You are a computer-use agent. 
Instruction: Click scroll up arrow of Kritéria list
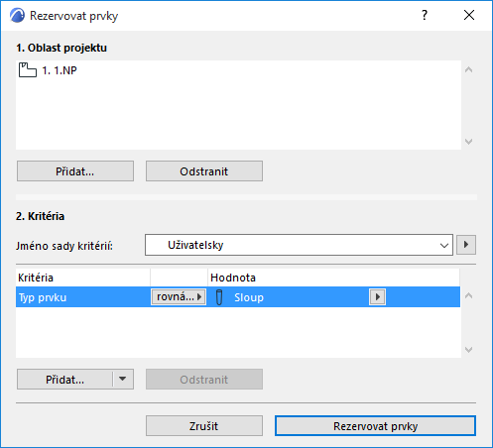pos(468,295)
